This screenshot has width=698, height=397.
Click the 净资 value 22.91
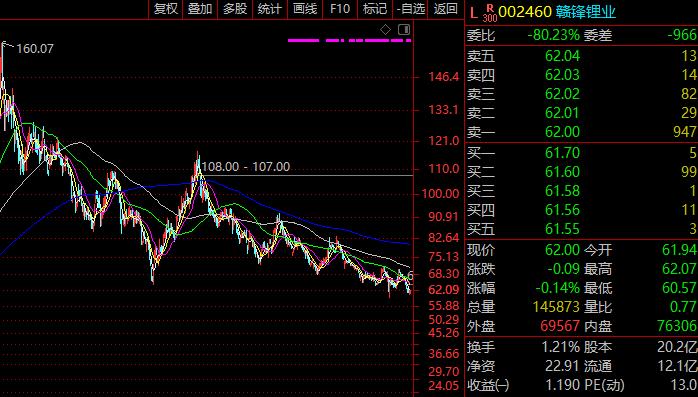(x=562, y=366)
